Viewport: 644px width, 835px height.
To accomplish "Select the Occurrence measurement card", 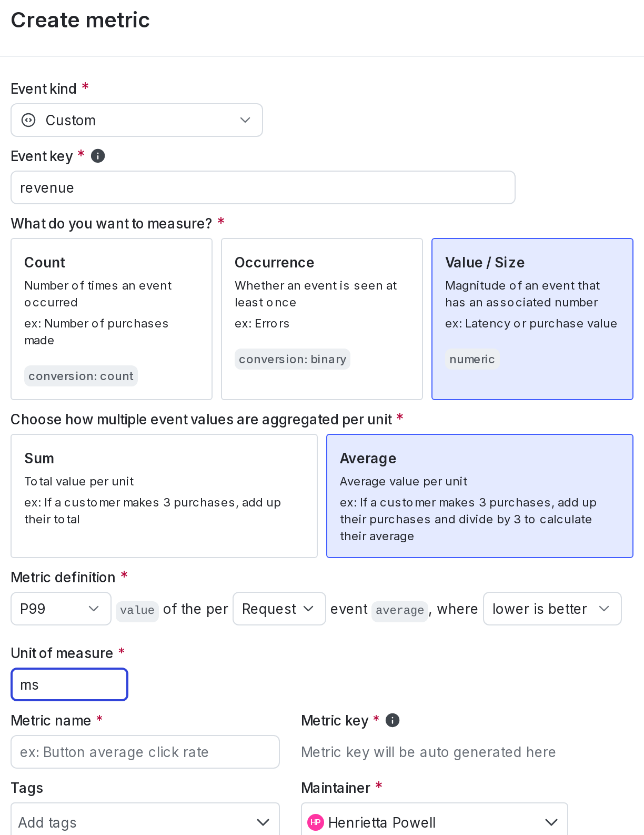I will coord(321,319).
